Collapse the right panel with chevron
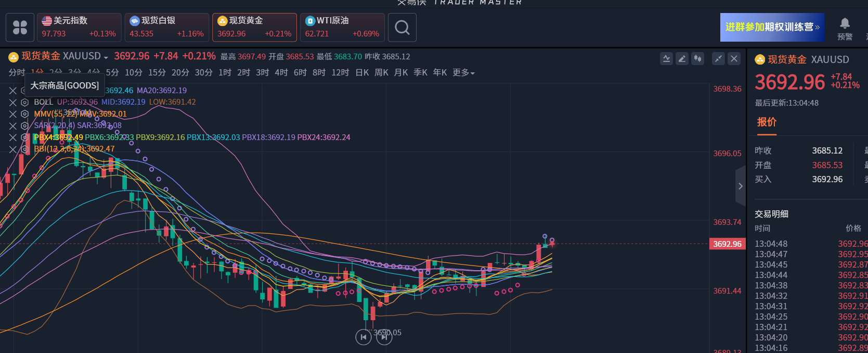The height and width of the screenshot is (353, 868). (741, 186)
